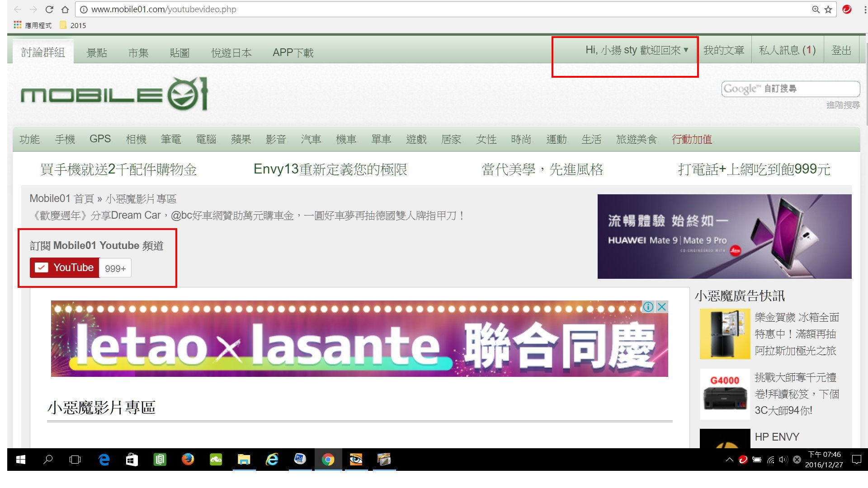This screenshot has width=868, height=488.
Task: Open the clapperboard video app on taskbar
Action: click(384, 460)
